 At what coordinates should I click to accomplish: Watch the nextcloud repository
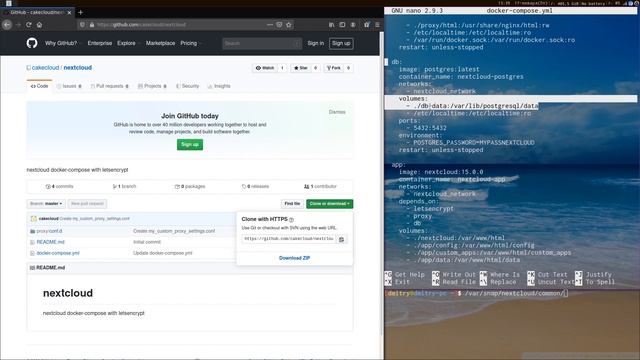(265, 68)
